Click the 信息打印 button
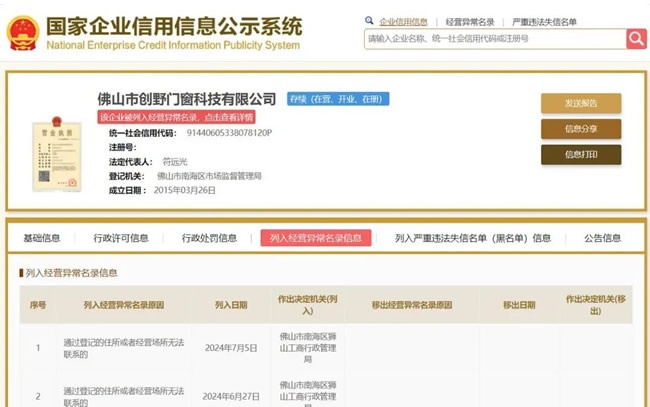 (x=581, y=155)
